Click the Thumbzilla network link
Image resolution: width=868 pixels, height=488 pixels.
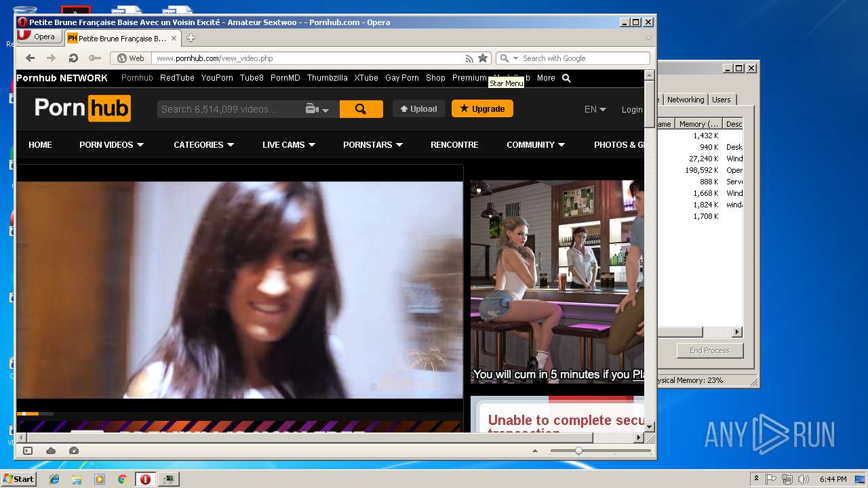pos(327,78)
